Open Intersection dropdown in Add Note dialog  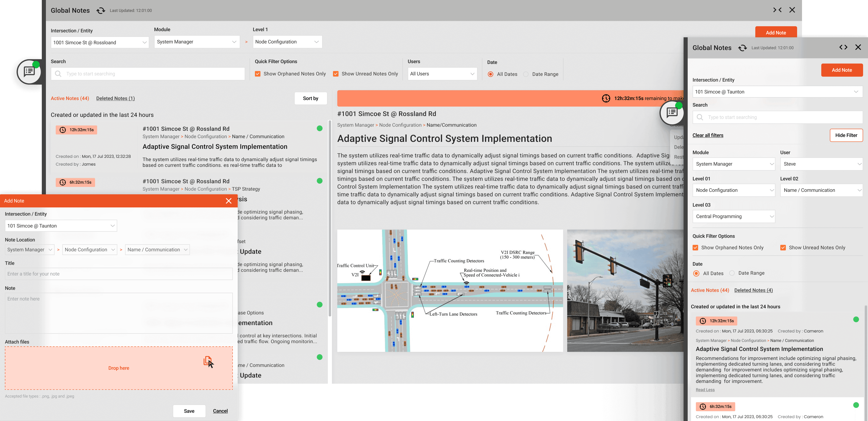tap(61, 226)
